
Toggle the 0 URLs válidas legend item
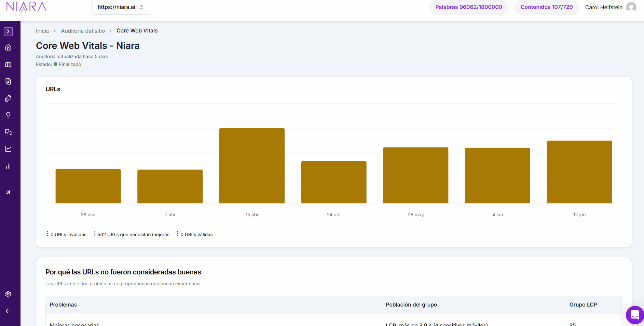point(194,234)
